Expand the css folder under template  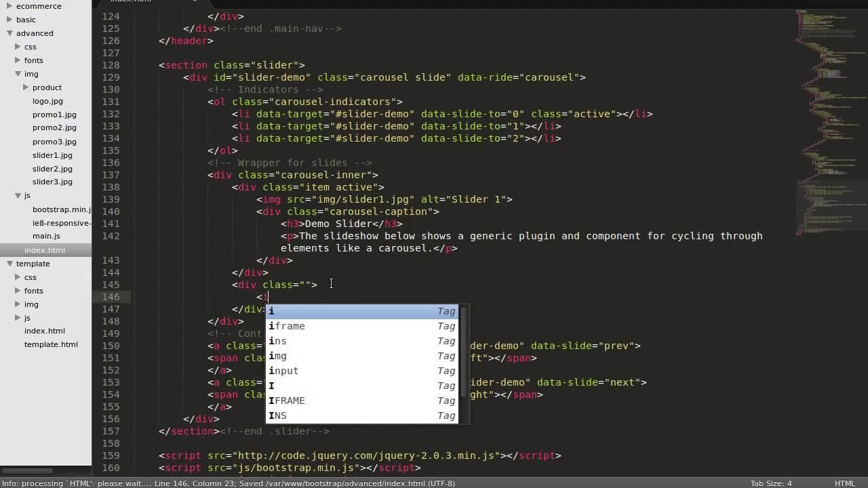pyautogui.click(x=18, y=277)
